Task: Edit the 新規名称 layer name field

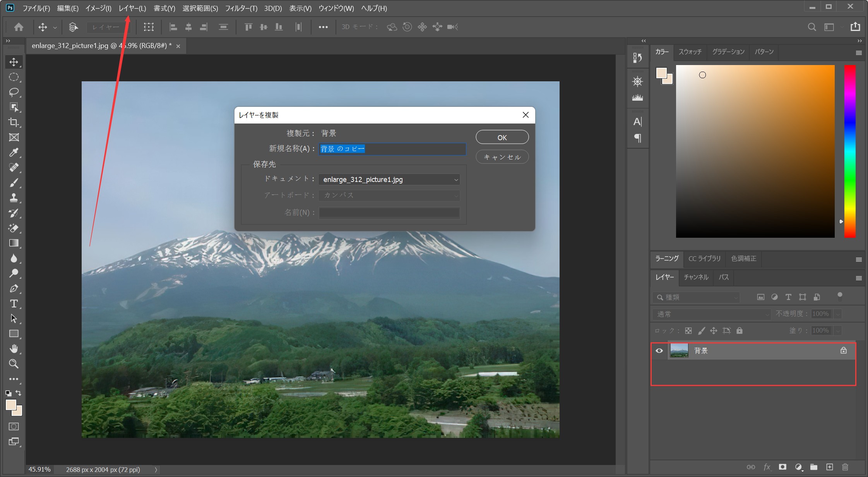Action: click(392, 149)
